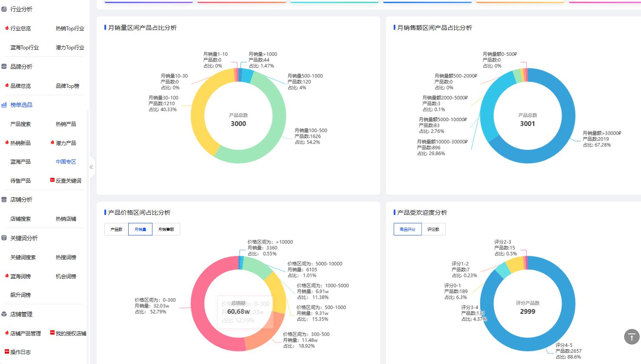641x364 pixels.
Task: Open 关键词搜索 menu item
Action: click(x=23, y=258)
